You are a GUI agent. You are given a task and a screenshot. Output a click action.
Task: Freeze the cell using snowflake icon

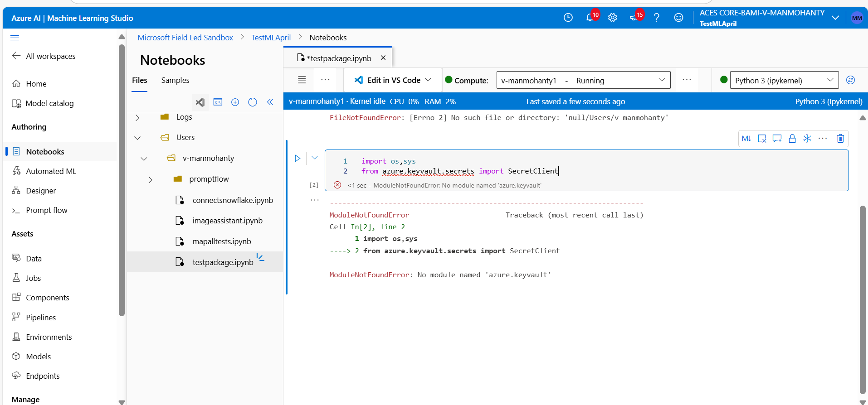tap(807, 139)
